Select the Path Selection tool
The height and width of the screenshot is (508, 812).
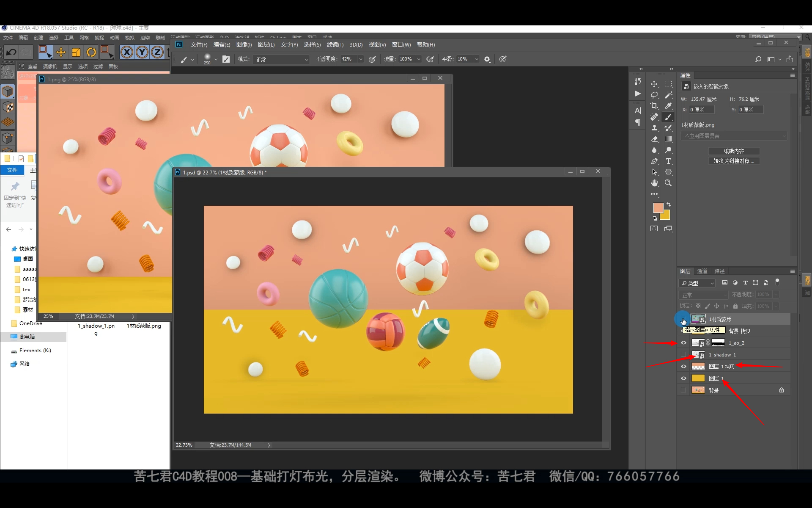click(654, 172)
